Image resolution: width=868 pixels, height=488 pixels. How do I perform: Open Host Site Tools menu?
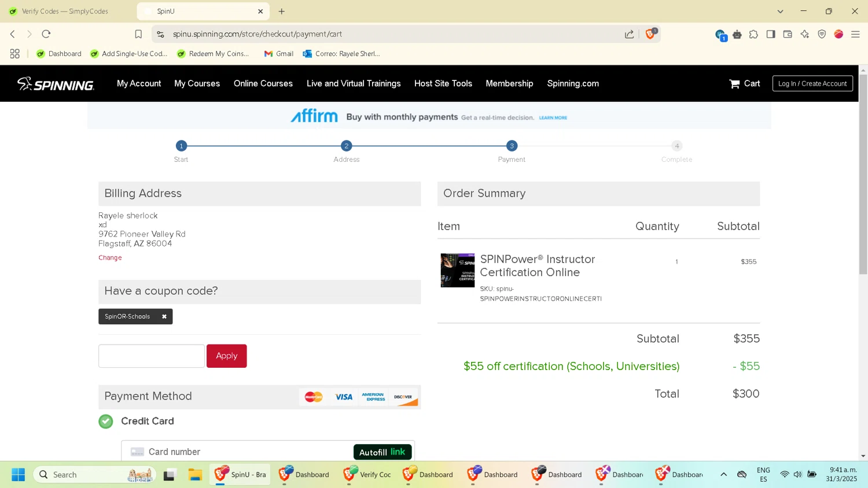point(443,83)
